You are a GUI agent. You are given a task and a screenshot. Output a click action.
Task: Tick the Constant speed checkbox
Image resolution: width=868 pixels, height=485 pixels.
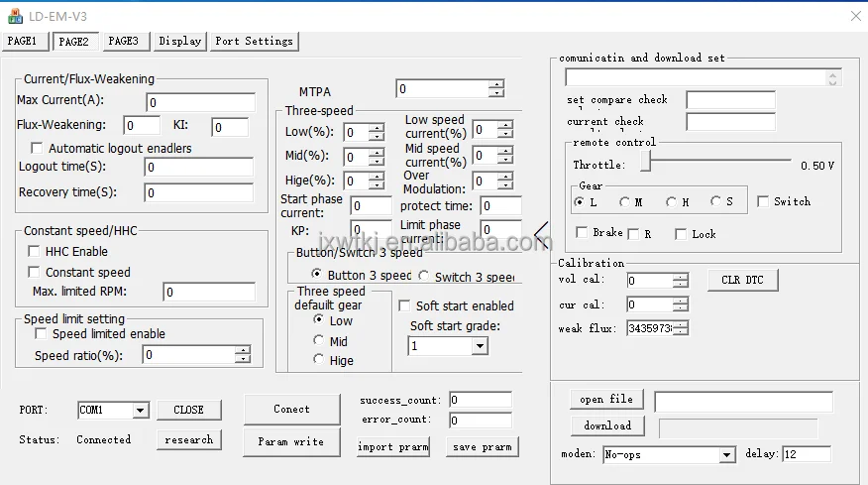(x=34, y=272)
